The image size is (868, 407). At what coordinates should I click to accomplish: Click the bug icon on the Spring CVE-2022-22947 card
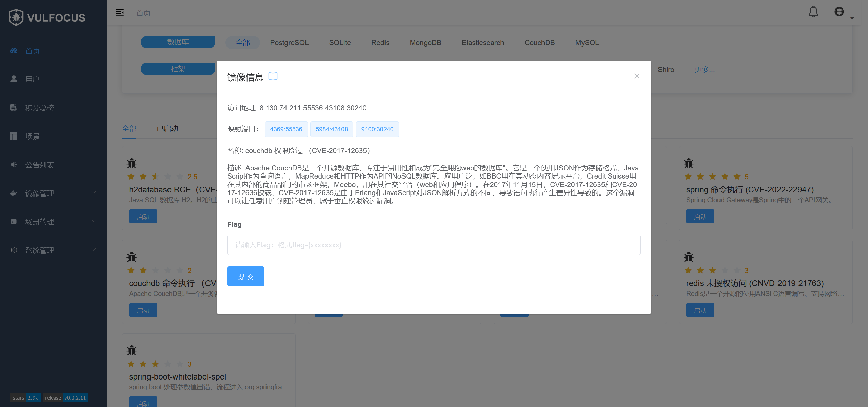coord(689,163)
